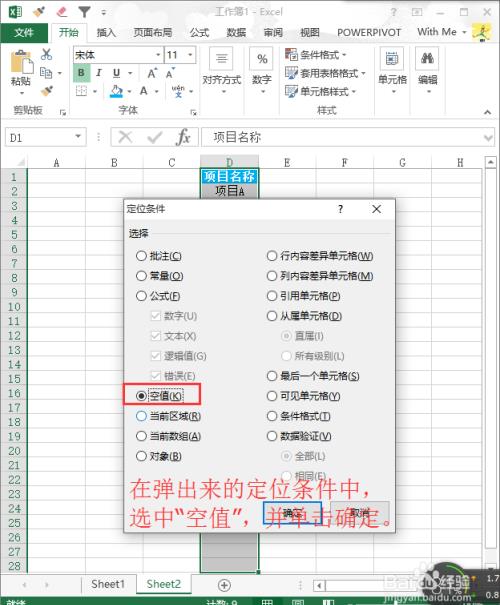This screenshot has width=500, height=605.
Task: Click the help question mark in 定位条件 dialog
Action: (340, 209)
